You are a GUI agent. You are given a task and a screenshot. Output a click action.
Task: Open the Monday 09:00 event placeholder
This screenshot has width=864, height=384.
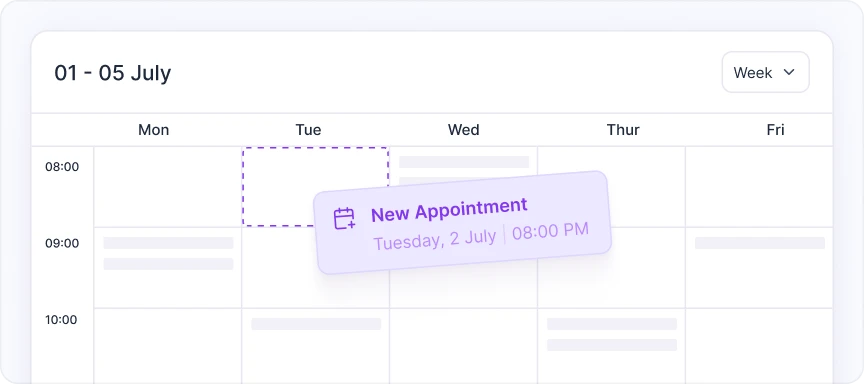coord(168,253)
